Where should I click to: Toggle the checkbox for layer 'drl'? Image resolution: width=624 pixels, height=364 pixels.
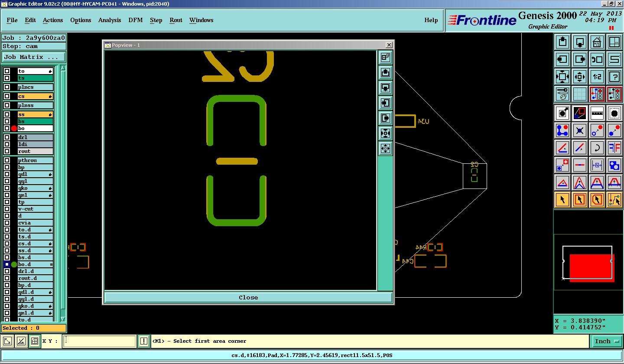coord(7,137)
